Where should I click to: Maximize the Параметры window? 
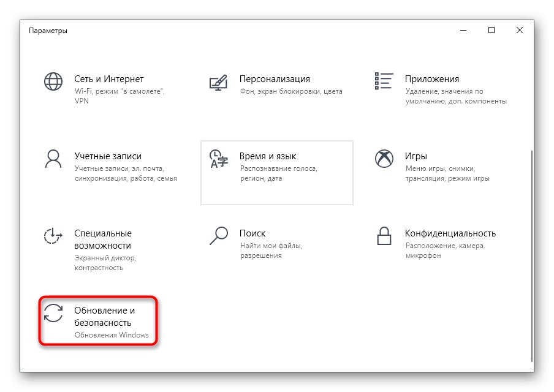491,31
